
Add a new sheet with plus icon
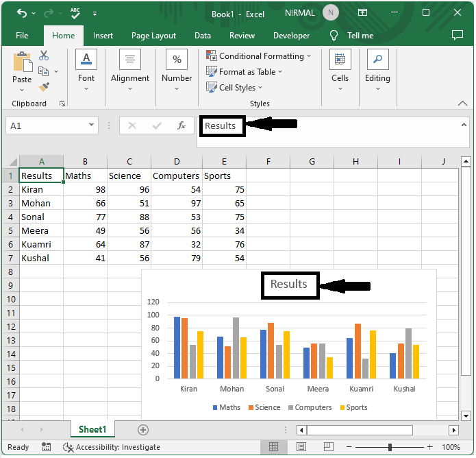(x=143, y=430)
